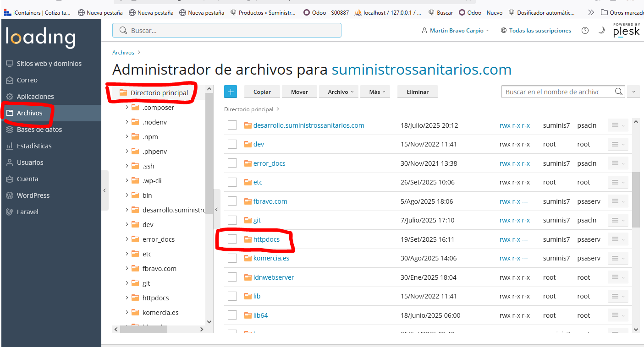Expand the .ssh folder in the directory tree

click(x=127, y=166)
